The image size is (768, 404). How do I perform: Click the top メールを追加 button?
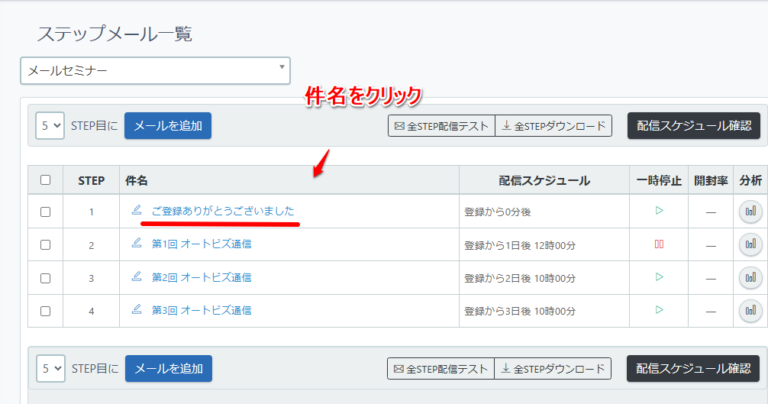click(x=167, y=126)
